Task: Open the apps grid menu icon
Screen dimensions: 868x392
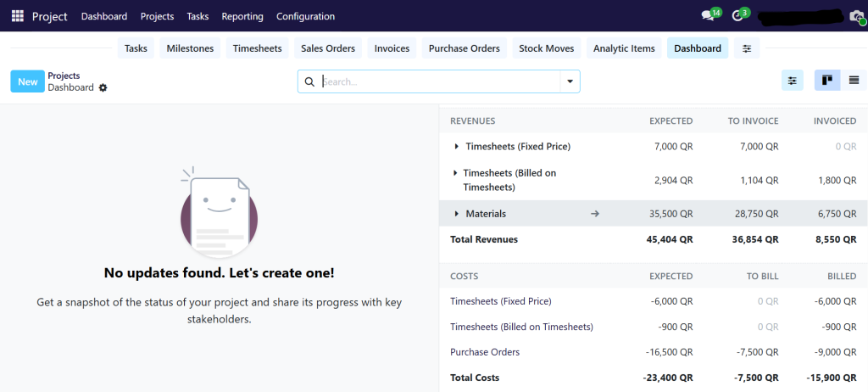Action: [x=18, y=16]
